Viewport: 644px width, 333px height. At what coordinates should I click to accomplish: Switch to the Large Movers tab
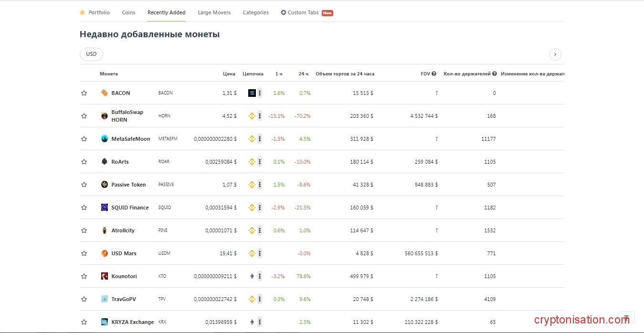pyautogui.click(x=214, y=12)
